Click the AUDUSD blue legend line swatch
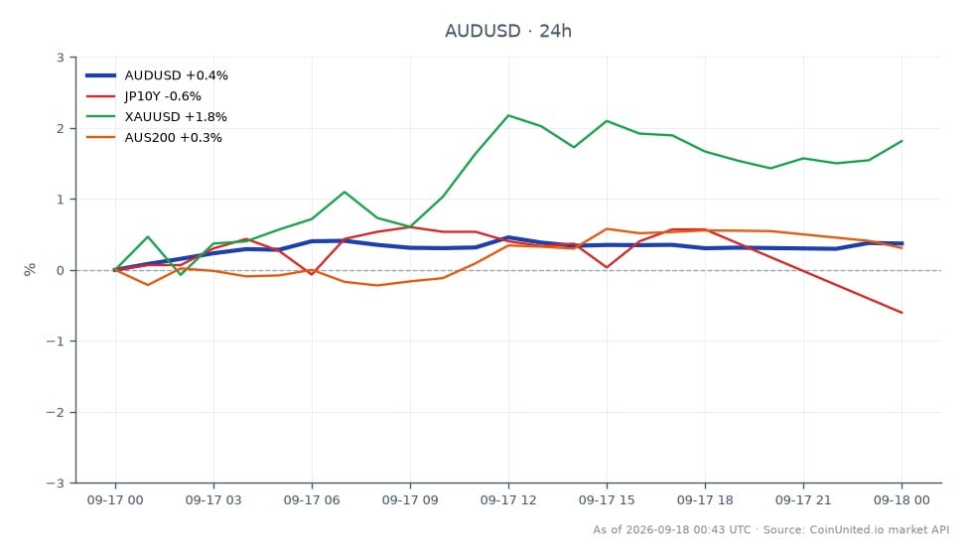This screenshot has width=973, height=560. click(x=100, y=75)
